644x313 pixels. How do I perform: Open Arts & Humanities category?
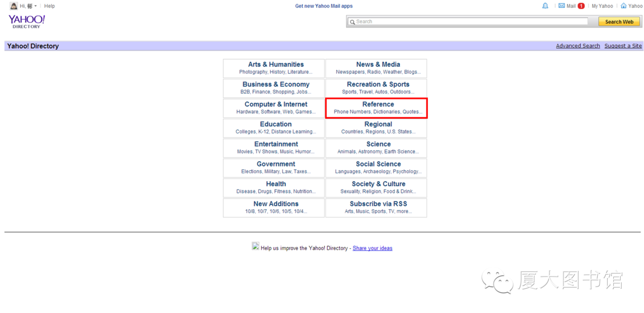point(276,64)
